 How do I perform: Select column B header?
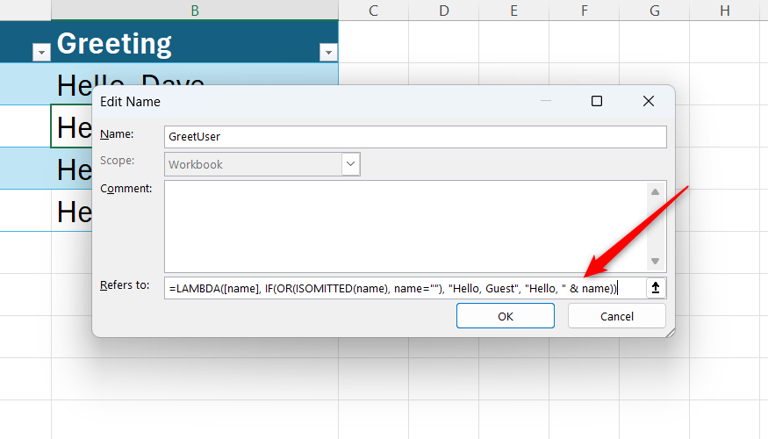[x=194, y=10]
